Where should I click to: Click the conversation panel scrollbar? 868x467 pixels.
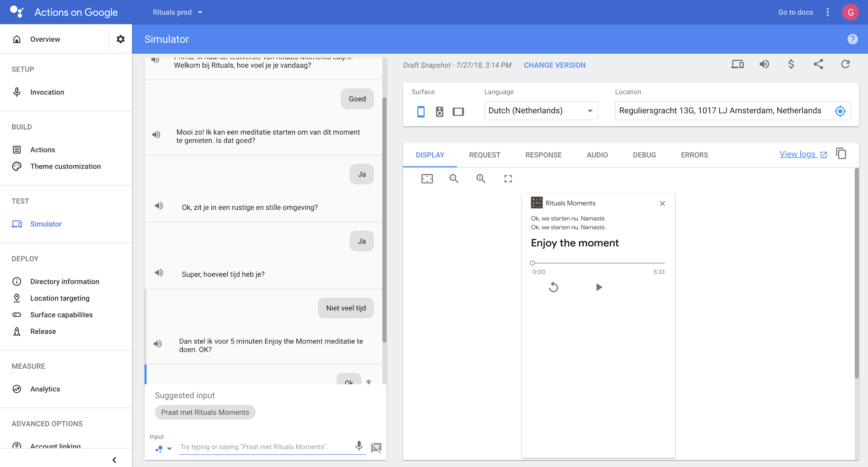tap(384, 220)
